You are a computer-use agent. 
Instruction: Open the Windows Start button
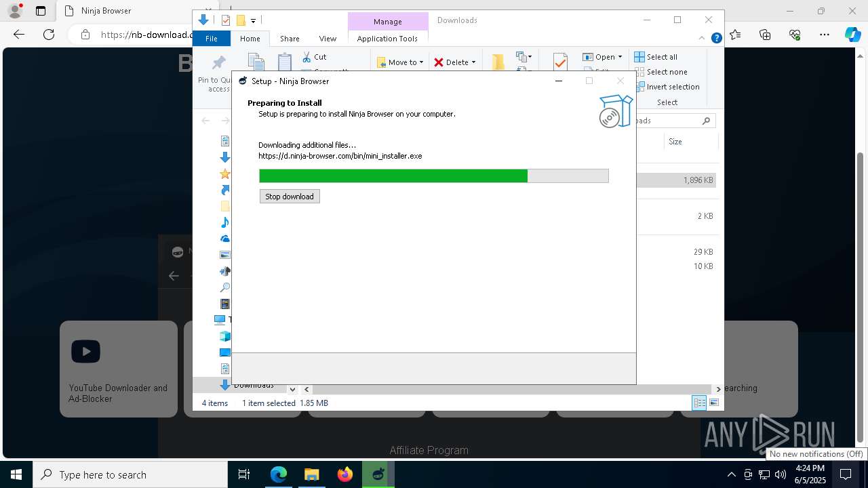click(x=16, y=474)
